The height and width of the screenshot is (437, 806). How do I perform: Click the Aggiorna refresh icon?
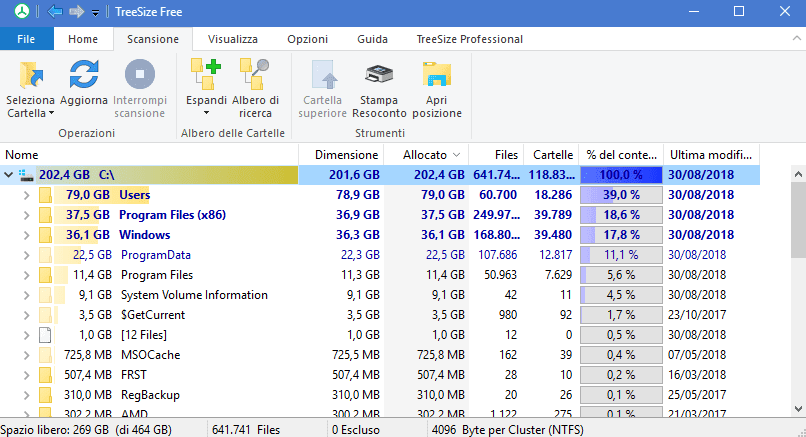(x=83, y=77)
